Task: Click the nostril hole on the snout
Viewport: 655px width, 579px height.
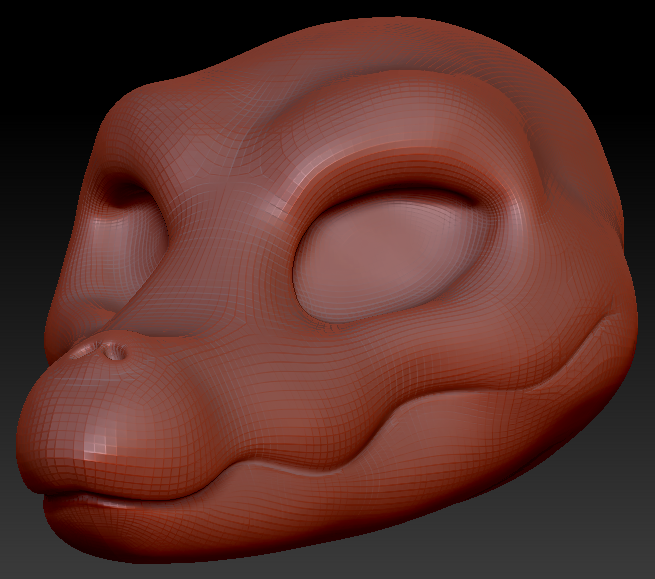Action: tap(115, 352)
